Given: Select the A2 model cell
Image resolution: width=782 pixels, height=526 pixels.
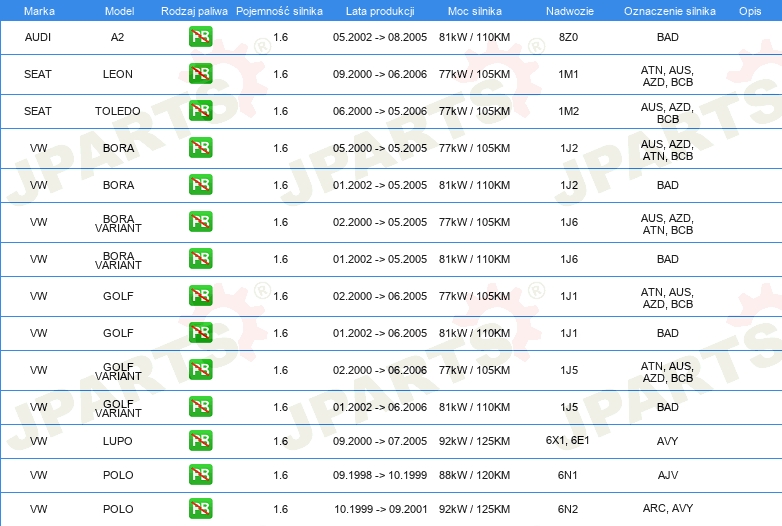Looking at the screenshot, I should (117, 37).
